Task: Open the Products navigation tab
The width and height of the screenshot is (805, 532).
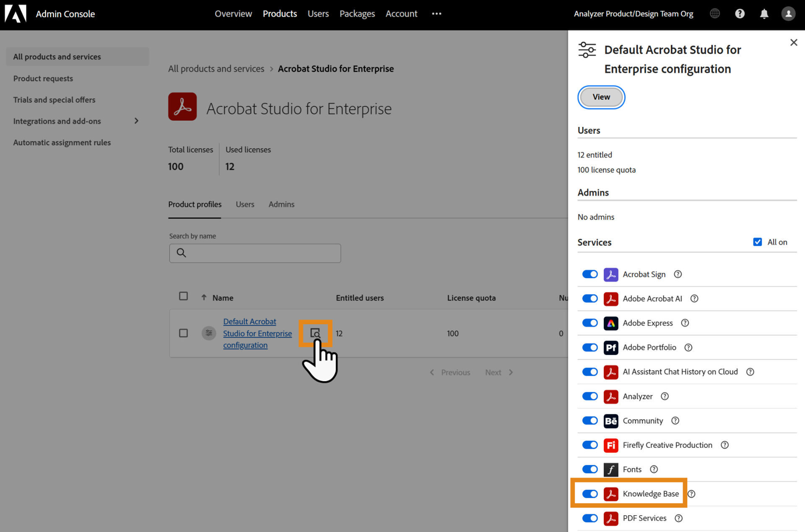Action: (280, 14)
